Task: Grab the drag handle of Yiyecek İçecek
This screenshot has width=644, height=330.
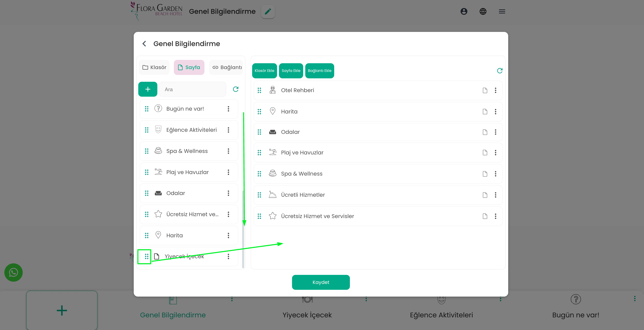Action: [147, 256]
